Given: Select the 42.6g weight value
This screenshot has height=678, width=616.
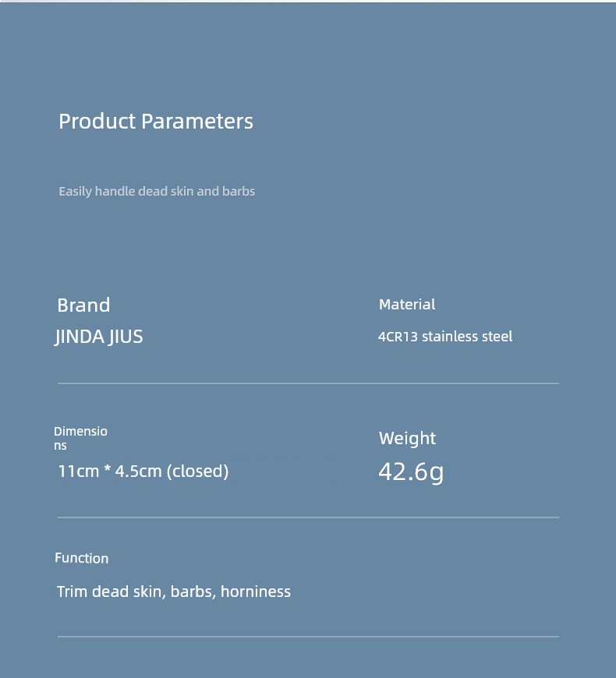Looking at the screenshot, I should pos(411,471).
